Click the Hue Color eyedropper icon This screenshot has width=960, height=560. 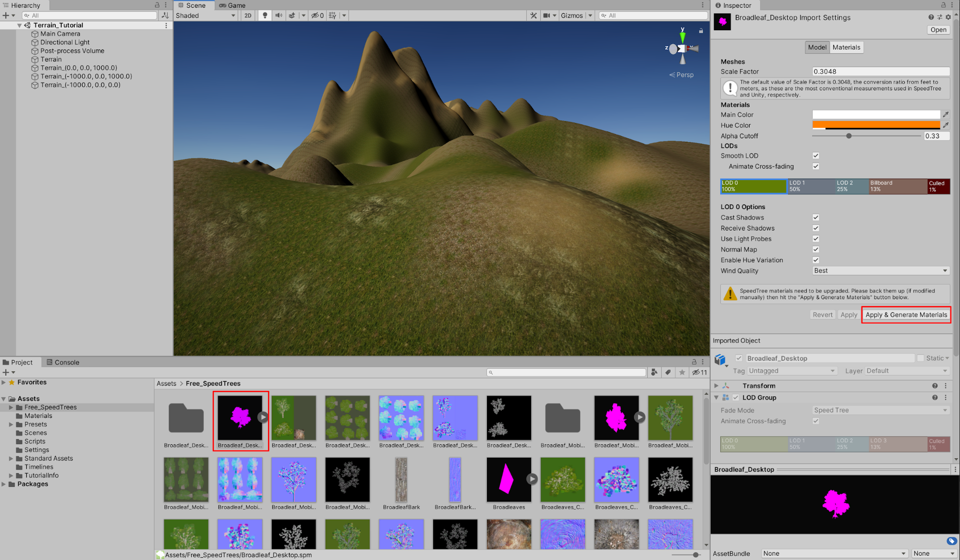point(945,125)
